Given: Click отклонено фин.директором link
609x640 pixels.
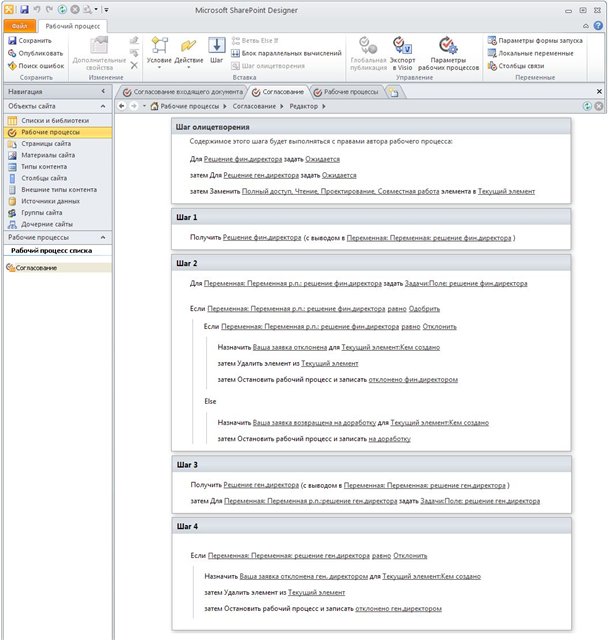Looking at the screenshot, I should point(413,380).
